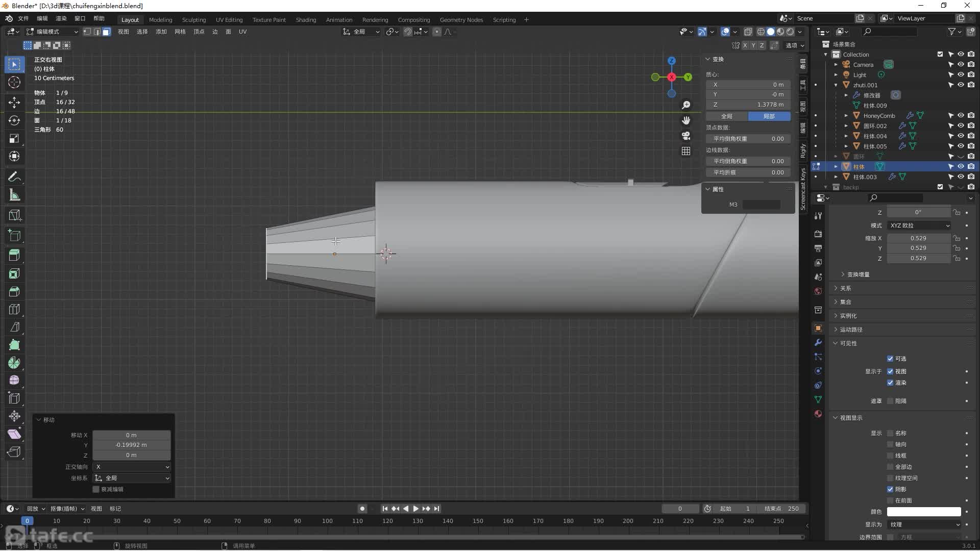Viewport: 980px width, 551px height.
Task: Switch to Modeling workspace tab
Action: [x=160, y=20]
